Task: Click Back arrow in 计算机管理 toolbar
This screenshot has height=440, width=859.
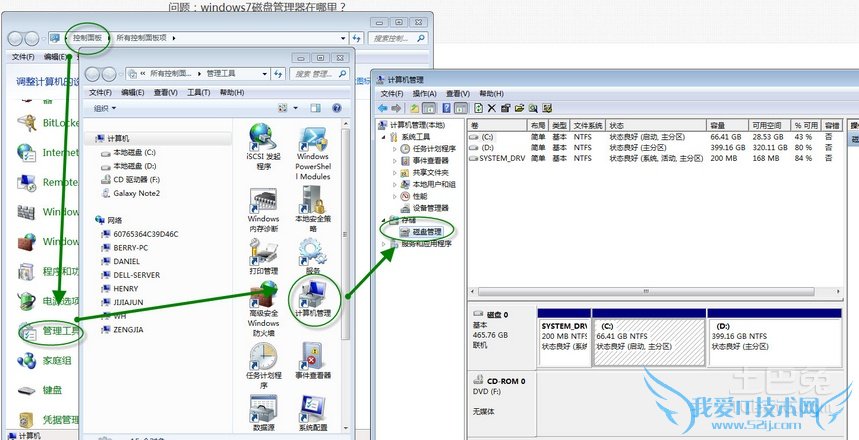Action: [x=382, y=108]
